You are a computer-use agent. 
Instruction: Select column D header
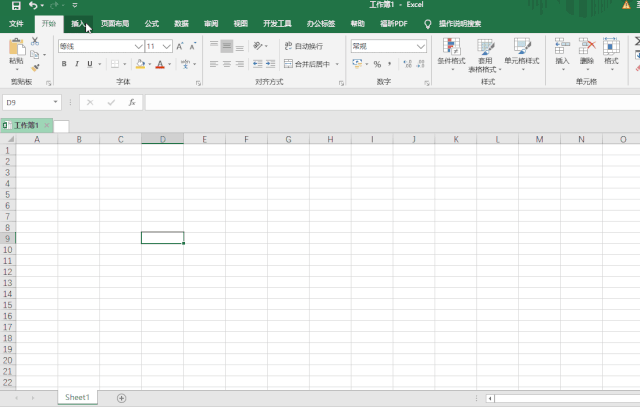point(162,139)
